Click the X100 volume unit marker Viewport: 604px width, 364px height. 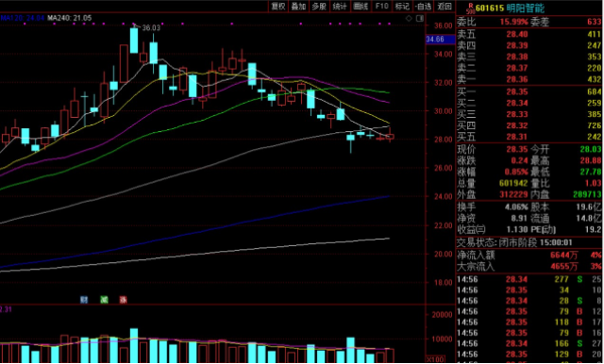[x=435, y=359]
